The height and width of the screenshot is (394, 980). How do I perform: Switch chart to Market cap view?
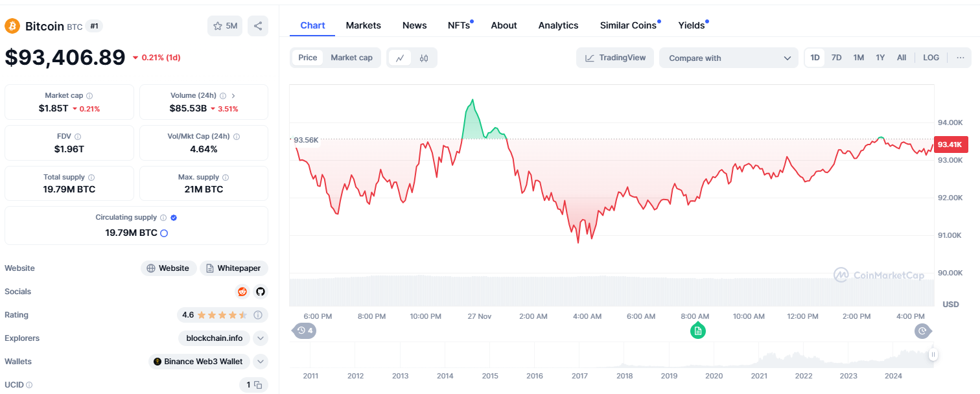pyautogui.click(x=351, y=58)
